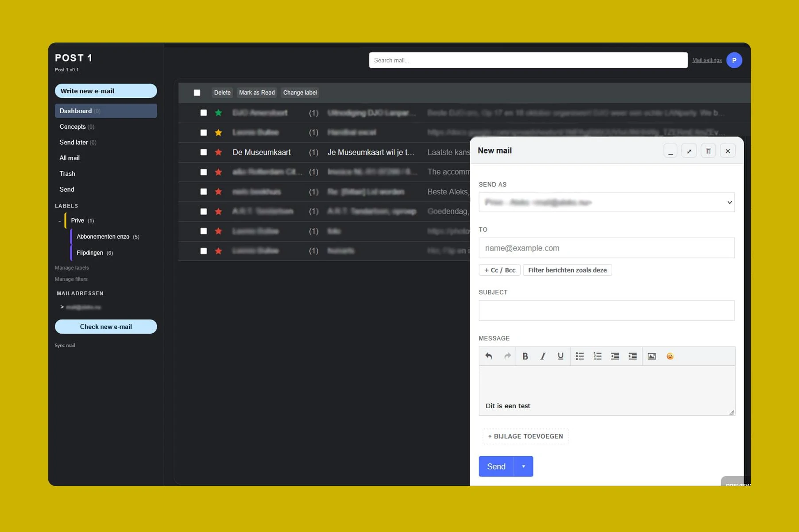
Task: Select the last email row checkbox
Action: pos(204,251)
